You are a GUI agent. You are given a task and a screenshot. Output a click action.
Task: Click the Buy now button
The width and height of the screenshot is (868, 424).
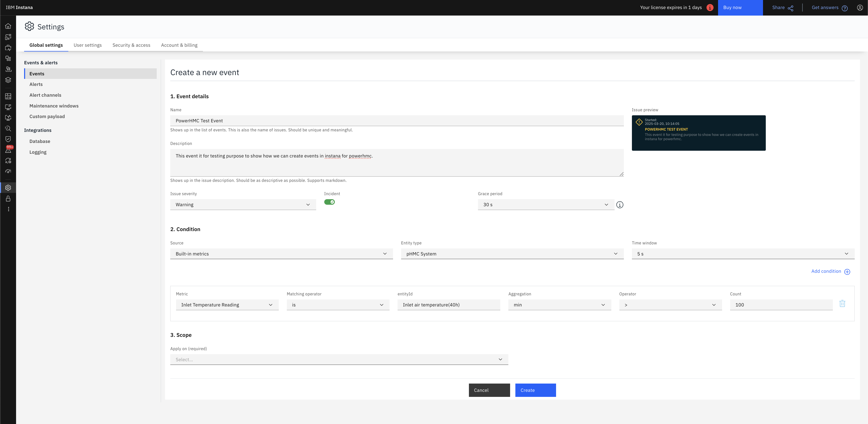(740, 8)
